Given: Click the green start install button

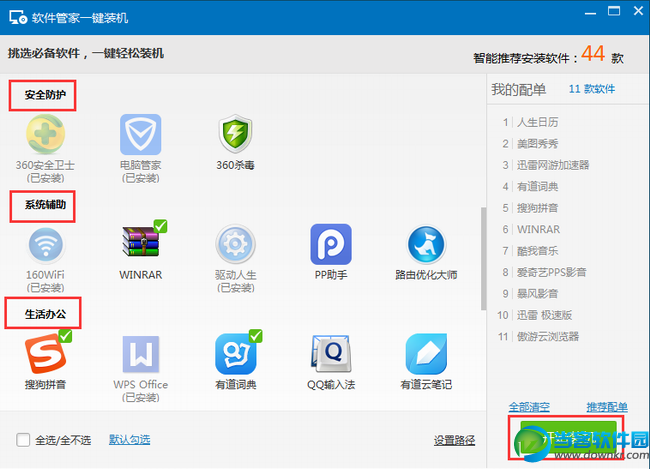Looking at the screenshot, I should pyautogui.click(x=568, y=438).
